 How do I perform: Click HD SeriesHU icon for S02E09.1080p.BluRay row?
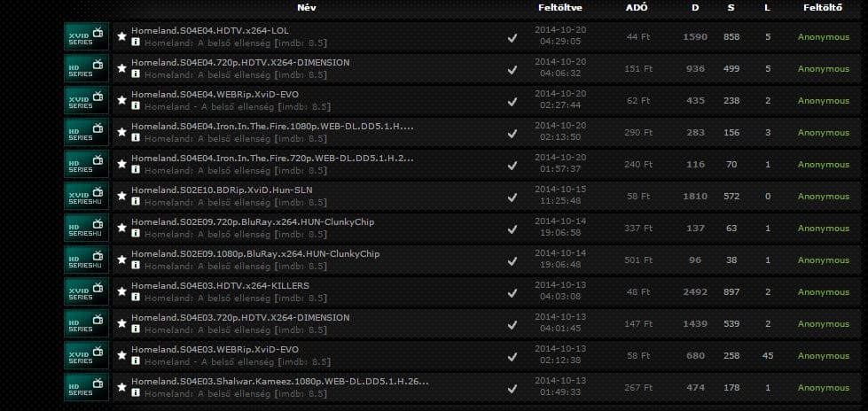pos(86,260)
